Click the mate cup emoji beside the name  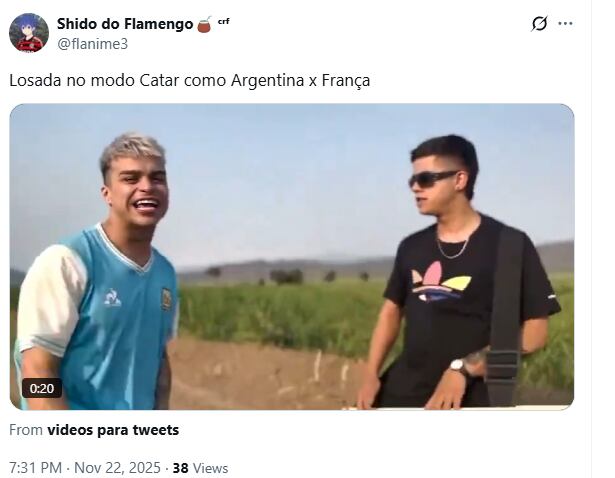point(204,24)
